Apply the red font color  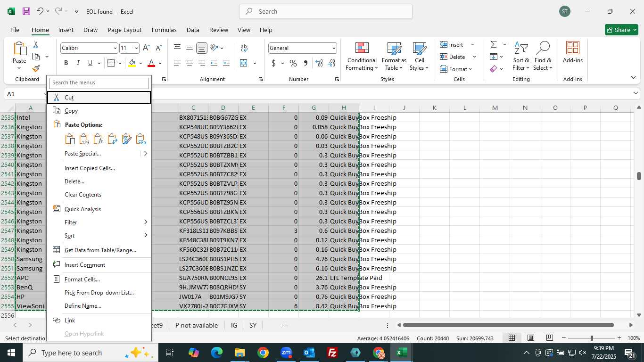pyautogui.click(x=151, y=63)
